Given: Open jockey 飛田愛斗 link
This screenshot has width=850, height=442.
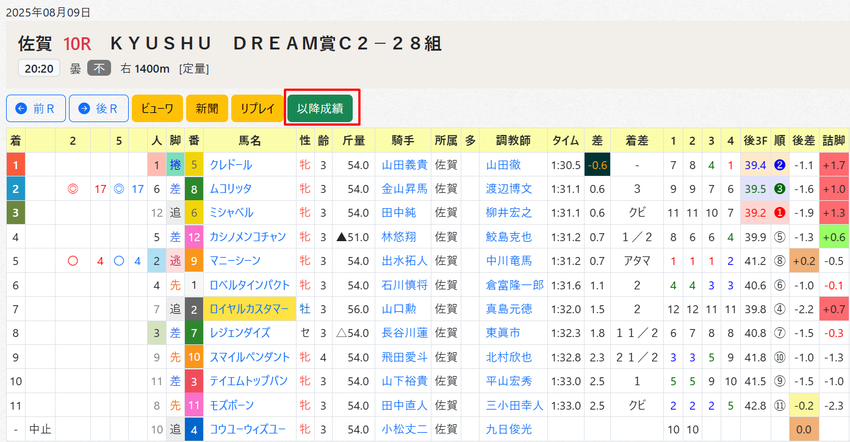Looking at the screenshot, I should (404, 357).
